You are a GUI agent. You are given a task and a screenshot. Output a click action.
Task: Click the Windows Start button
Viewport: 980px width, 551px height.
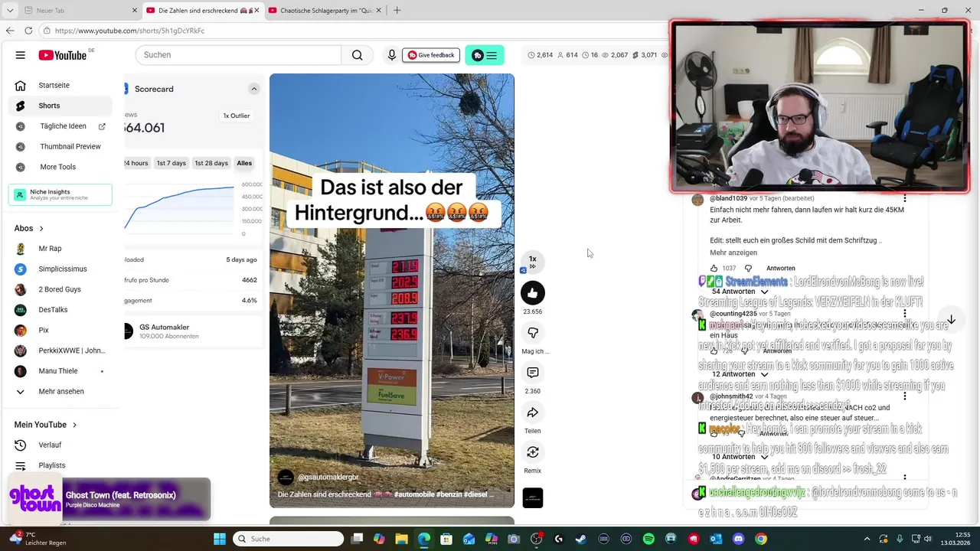220,539
